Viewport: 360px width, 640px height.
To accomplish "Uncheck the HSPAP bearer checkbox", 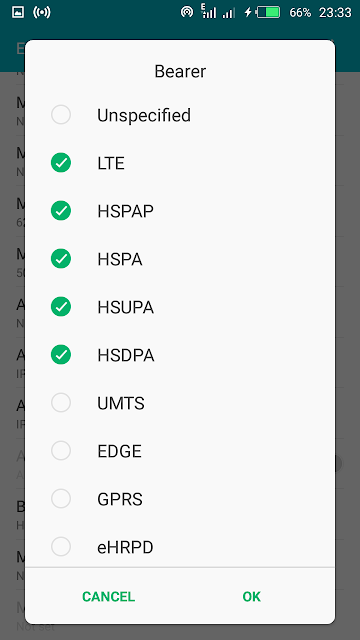I will pyautogui.click(x=180, y=211).
